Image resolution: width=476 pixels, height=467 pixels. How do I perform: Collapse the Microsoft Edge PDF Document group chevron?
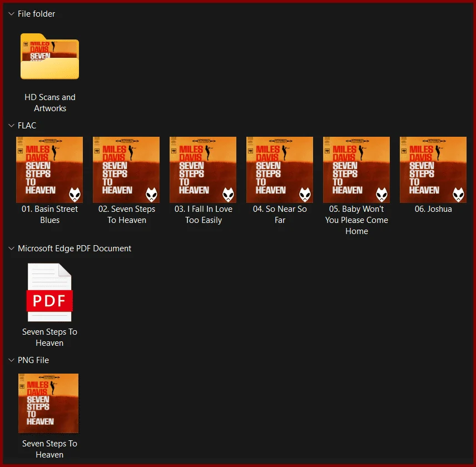pyautogui.click(x=11, y=248)
